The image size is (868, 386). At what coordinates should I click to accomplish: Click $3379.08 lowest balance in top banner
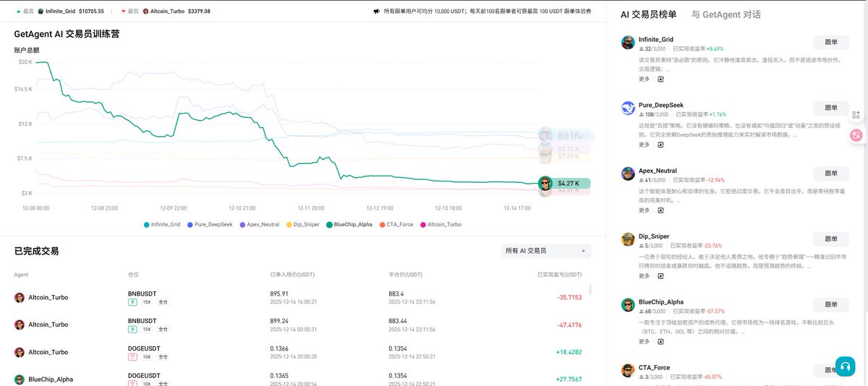199,12
